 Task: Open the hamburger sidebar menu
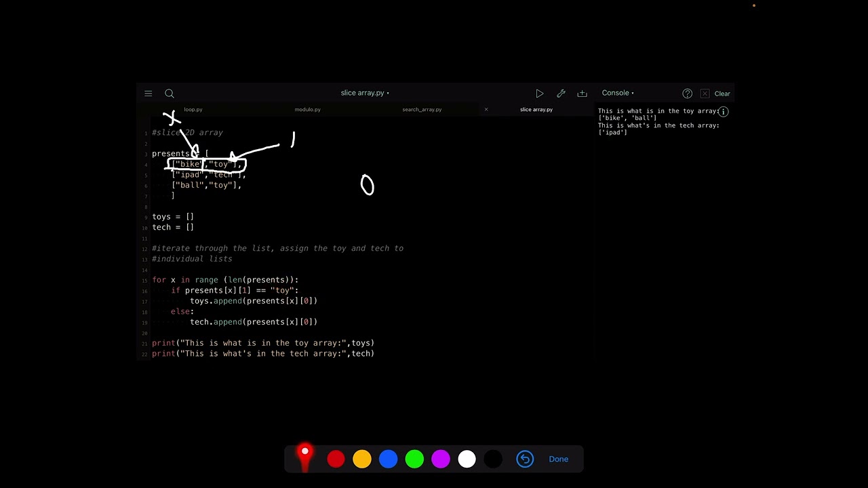click(148, 94)
